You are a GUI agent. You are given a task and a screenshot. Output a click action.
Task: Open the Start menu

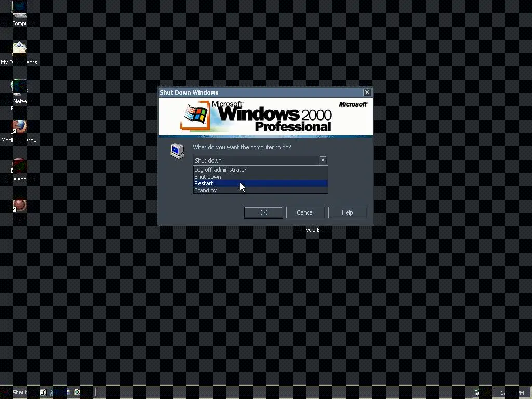[16, 392]
